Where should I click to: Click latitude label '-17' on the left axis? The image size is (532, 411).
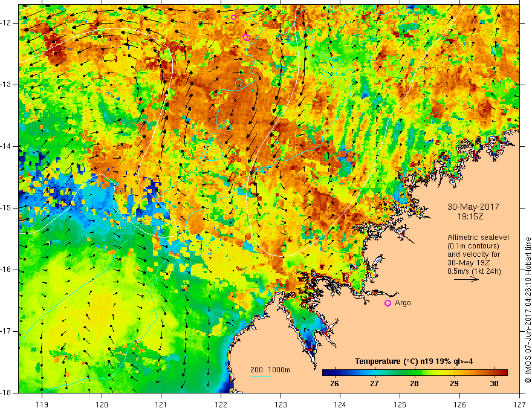pos(7,331)
